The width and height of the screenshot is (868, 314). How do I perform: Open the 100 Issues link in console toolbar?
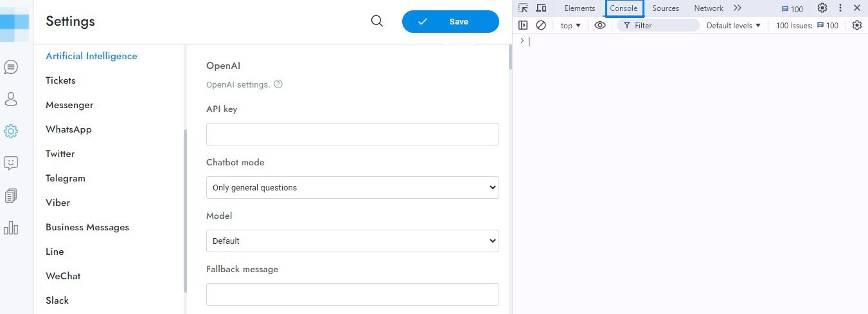tap(807, 25)
